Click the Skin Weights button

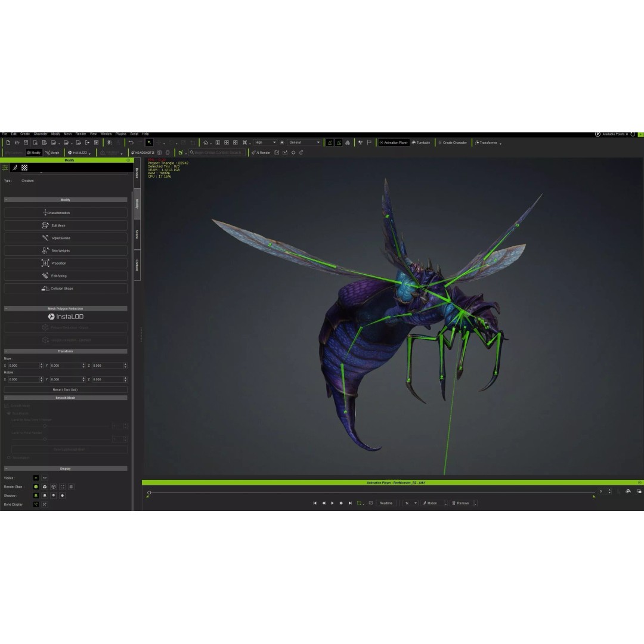pos(66,250)
